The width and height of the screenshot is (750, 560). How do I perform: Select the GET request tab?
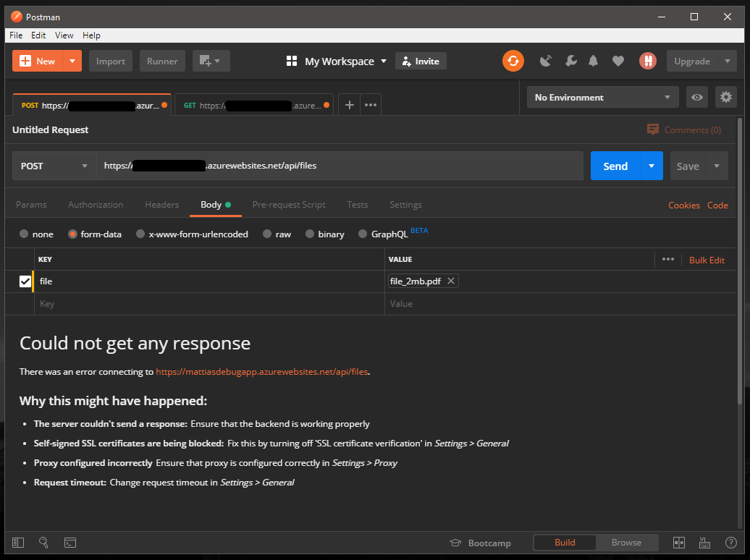(254, 105)
